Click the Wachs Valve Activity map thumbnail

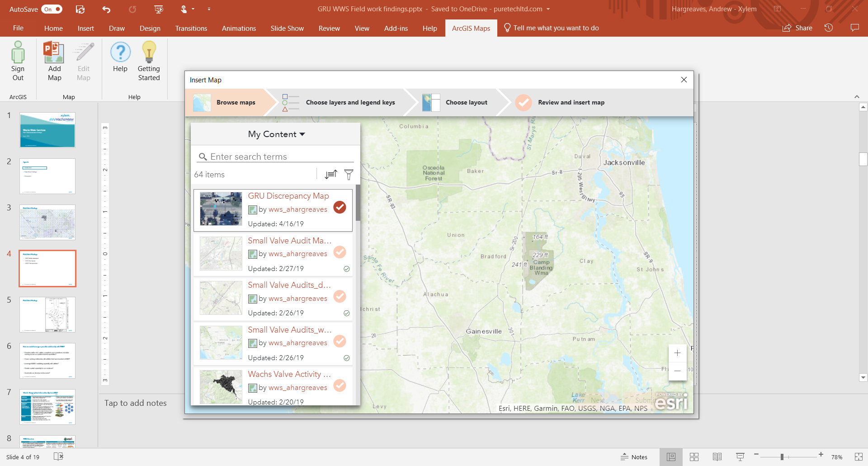[221, 387]
